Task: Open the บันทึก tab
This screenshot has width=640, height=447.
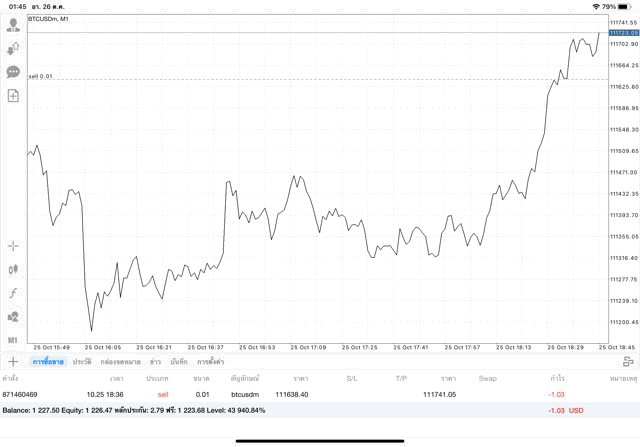Action: pyautogui.click(x=179, y=361)
